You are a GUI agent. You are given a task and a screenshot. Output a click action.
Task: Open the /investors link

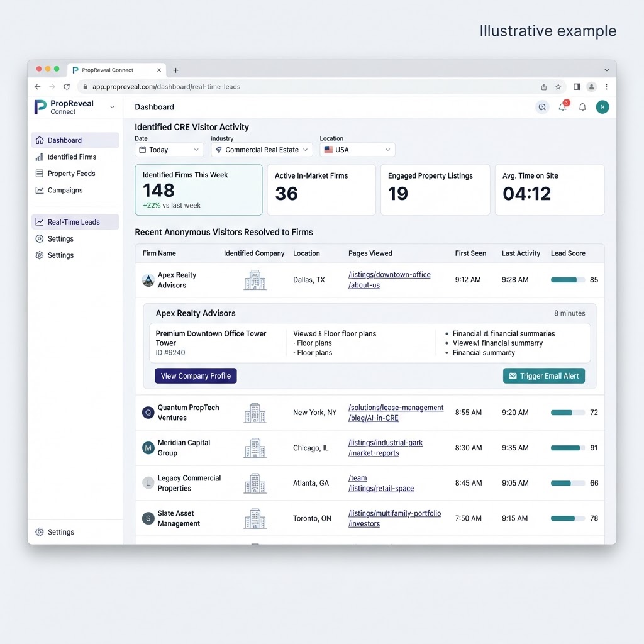tap(364, 524)
